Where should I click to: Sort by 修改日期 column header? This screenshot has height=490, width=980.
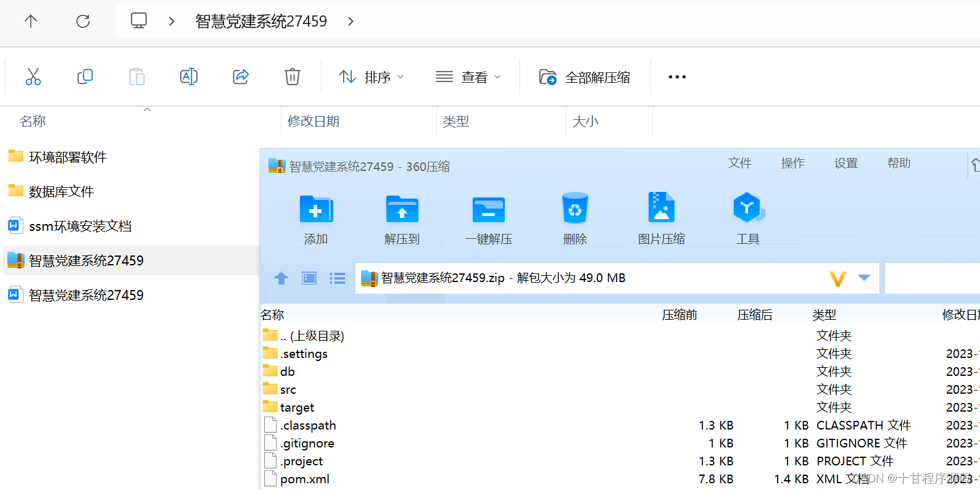[x=314, y=122]
